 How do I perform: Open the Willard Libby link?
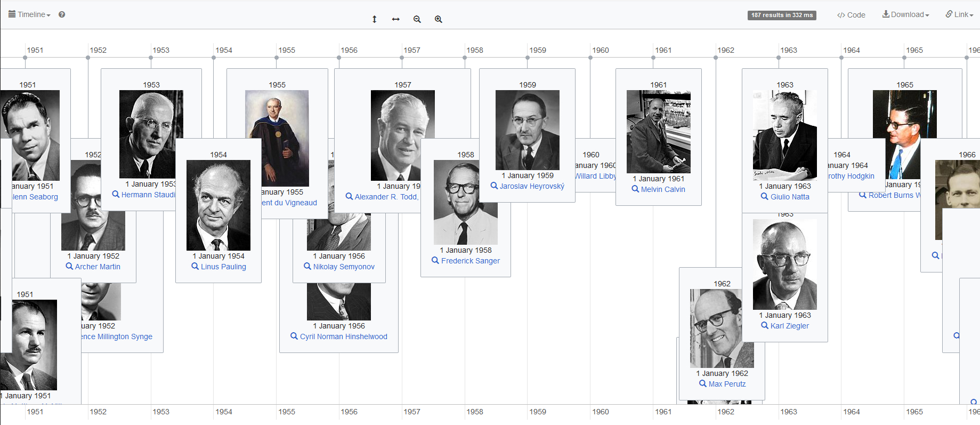[x=596, y=176]
